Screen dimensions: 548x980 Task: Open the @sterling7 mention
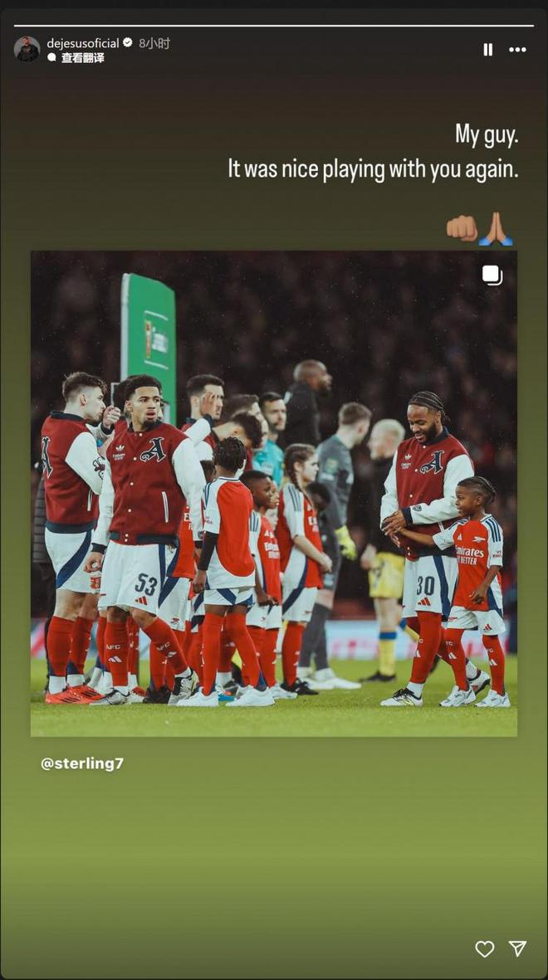(x=82, y=763)
